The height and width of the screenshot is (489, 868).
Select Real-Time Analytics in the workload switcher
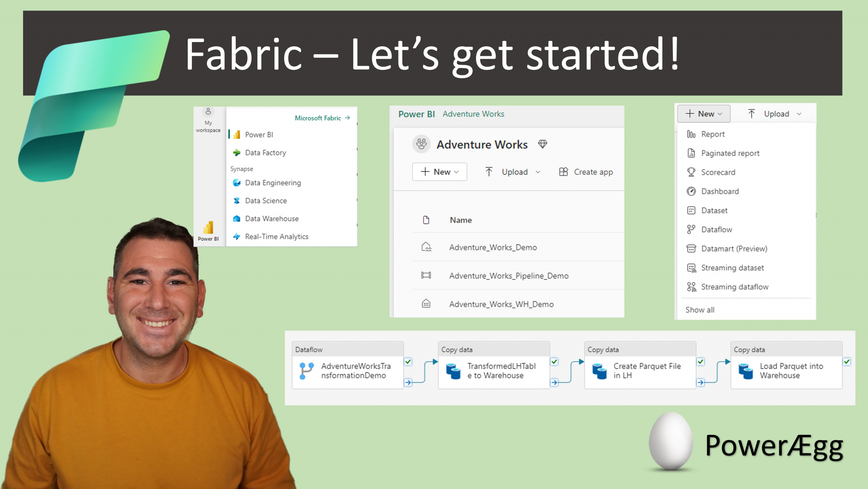(276, 237)
